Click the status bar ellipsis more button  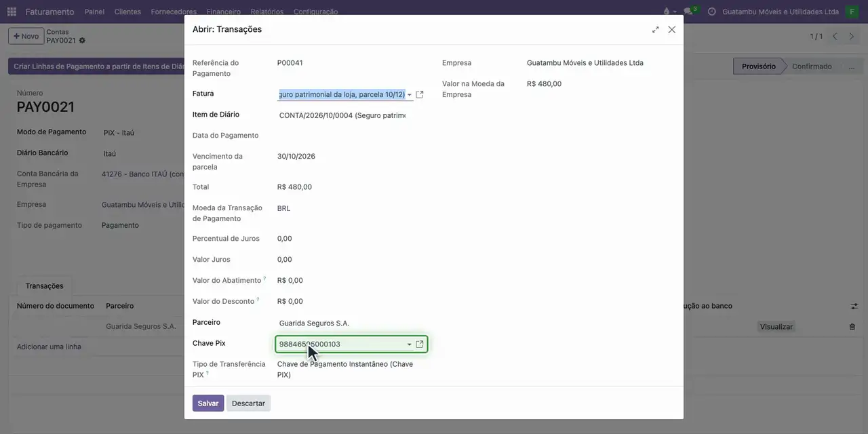click(x=852, y=66)
